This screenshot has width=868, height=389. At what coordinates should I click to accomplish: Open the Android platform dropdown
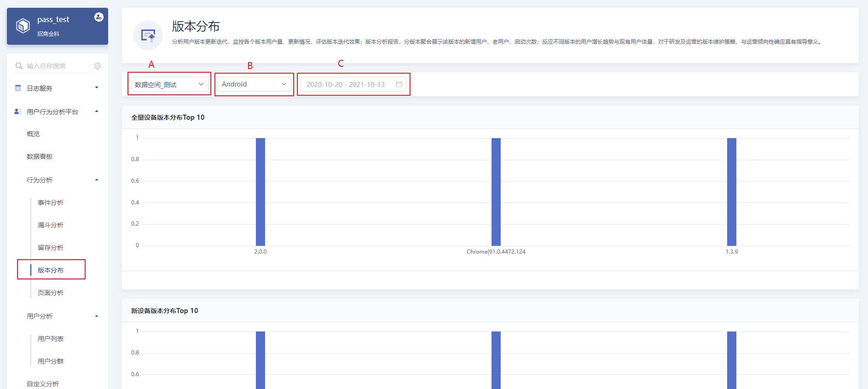(x=254, y=84)
